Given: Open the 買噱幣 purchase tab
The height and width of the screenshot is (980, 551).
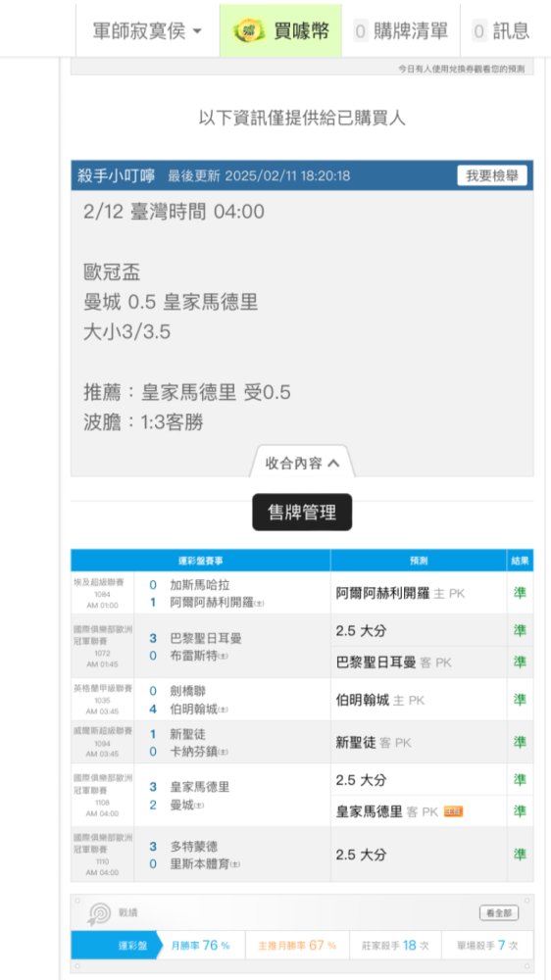Looking at the screenshot, I should pos(280,30).
